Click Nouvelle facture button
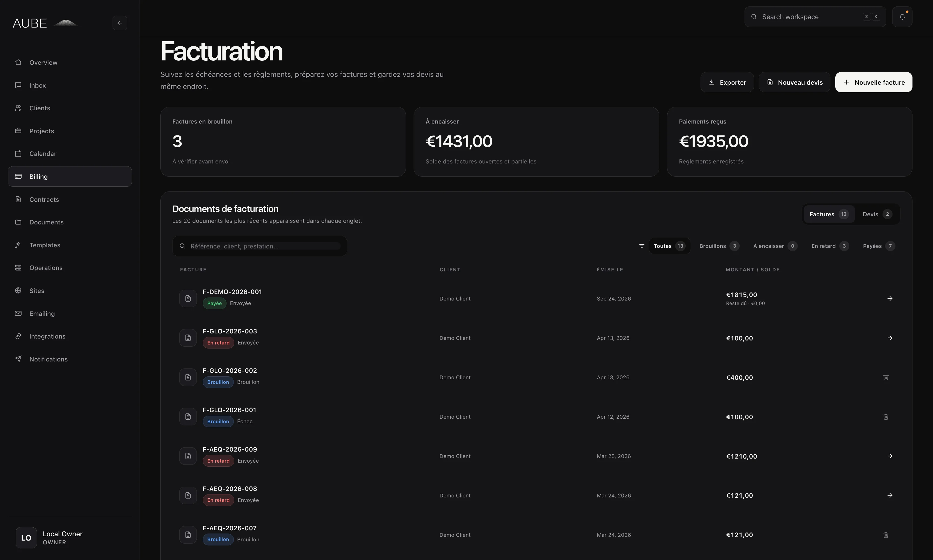Viewport: 933px width, 560px height. coord(874,82)
